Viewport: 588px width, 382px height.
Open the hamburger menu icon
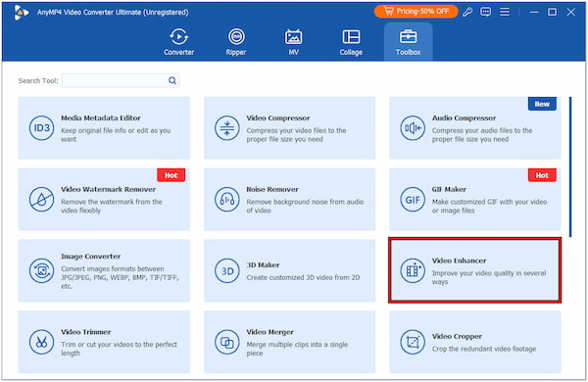point(505,12)
